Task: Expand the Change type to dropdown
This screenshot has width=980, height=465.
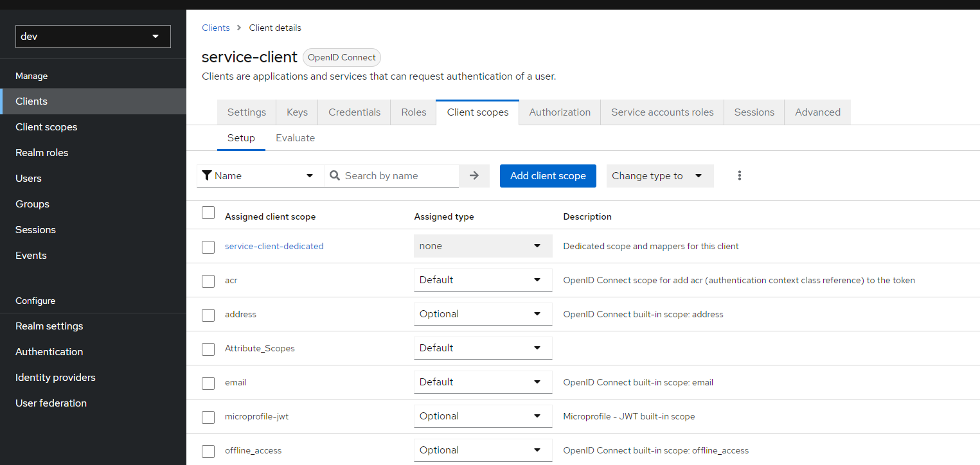Action: pyautogui.click(x=659, y=176)
